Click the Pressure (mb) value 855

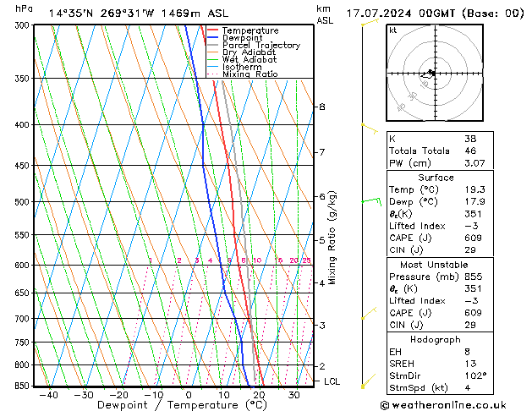(473, 277)
